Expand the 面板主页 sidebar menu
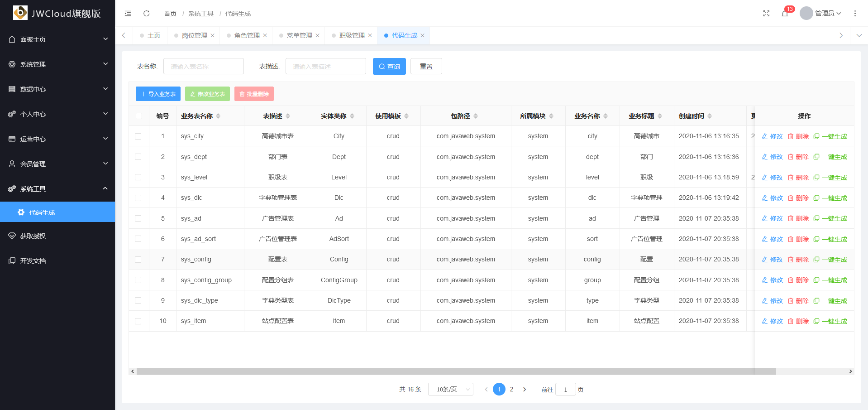 [x=57, y=39]
